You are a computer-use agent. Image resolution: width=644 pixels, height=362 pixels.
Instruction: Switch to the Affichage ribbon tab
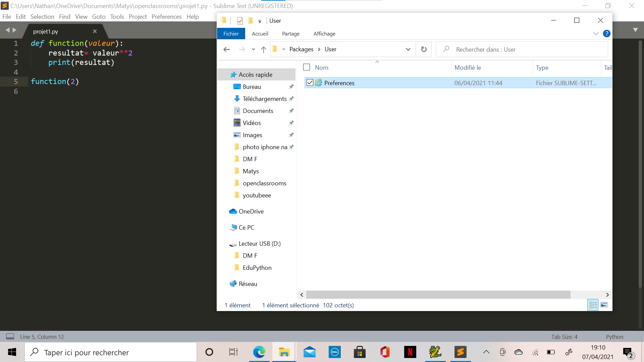[324, 34]
